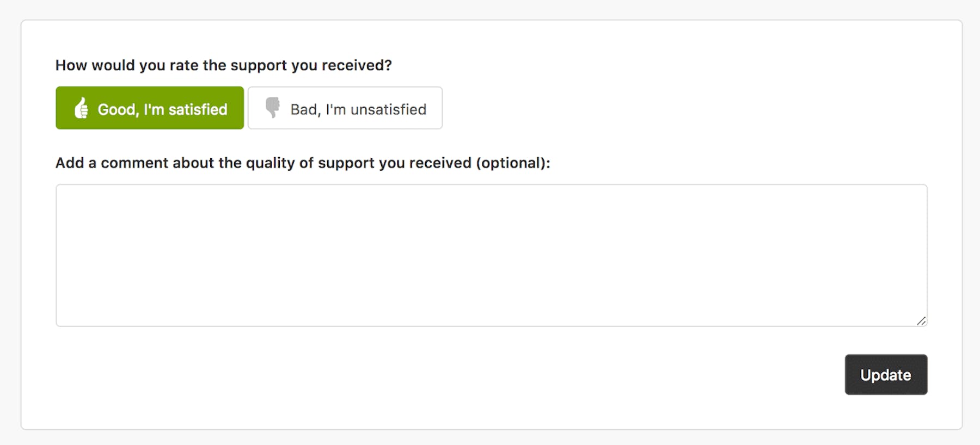
Task: Choose the green satisfied button
Action: tap(150, 108)
